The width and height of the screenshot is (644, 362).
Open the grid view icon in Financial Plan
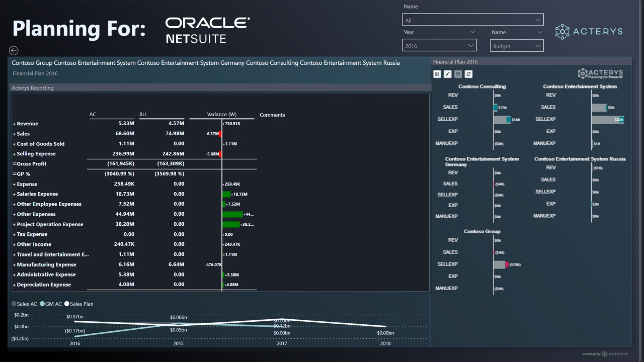point(437,74)
